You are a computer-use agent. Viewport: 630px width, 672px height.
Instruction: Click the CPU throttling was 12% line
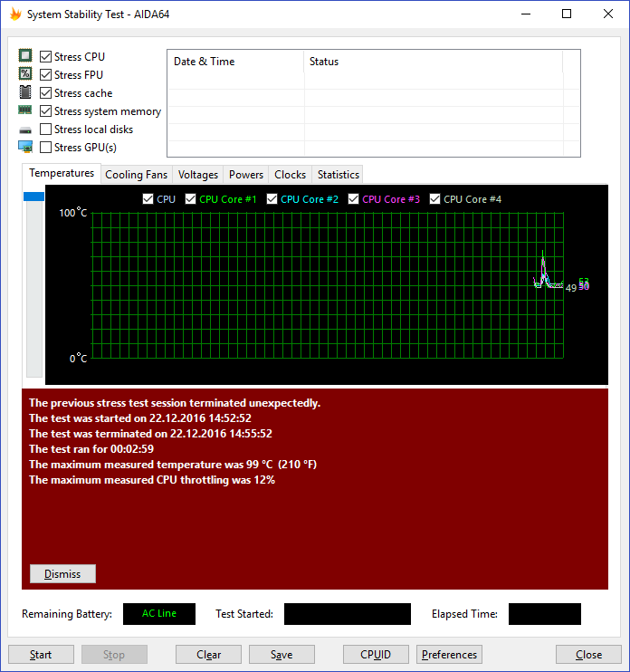pyautogui.click(x=152, y=480)
